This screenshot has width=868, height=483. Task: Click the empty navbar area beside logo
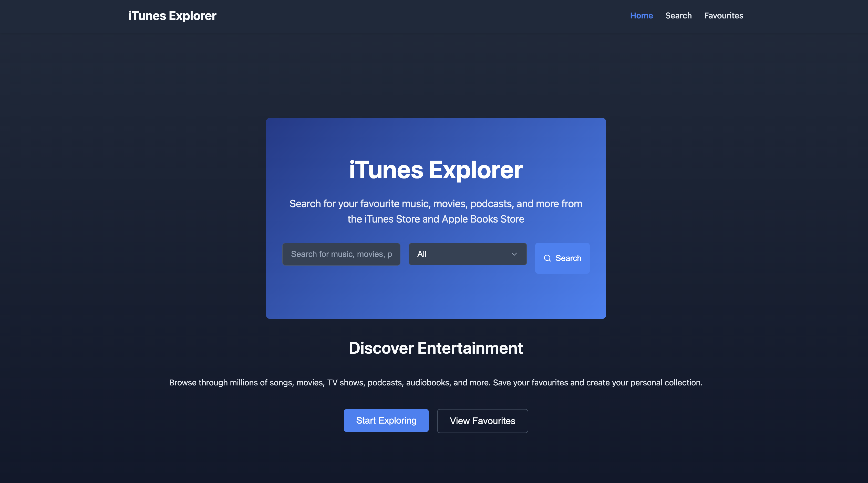point(404,16)
